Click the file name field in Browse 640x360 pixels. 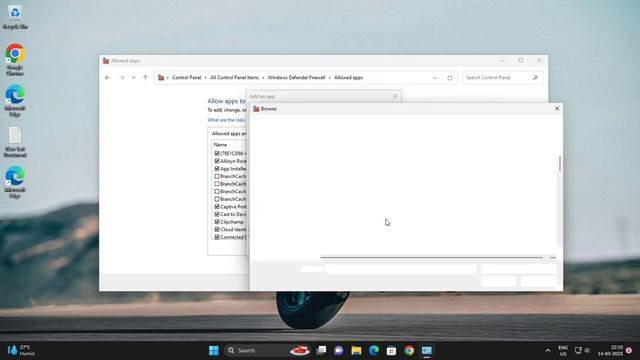(x=401, y=269)
